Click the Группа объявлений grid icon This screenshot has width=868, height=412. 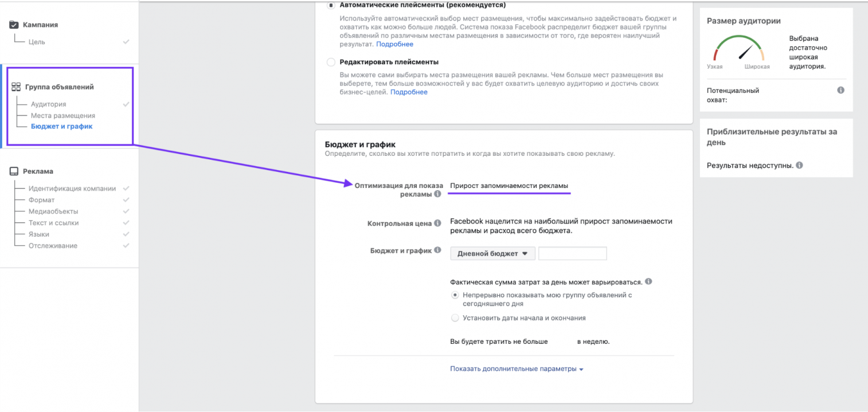click(x=16, y=87)
